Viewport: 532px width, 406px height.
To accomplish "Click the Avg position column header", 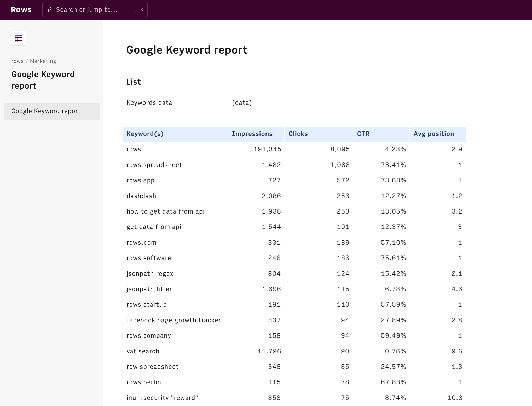I will tap(434, 134).
